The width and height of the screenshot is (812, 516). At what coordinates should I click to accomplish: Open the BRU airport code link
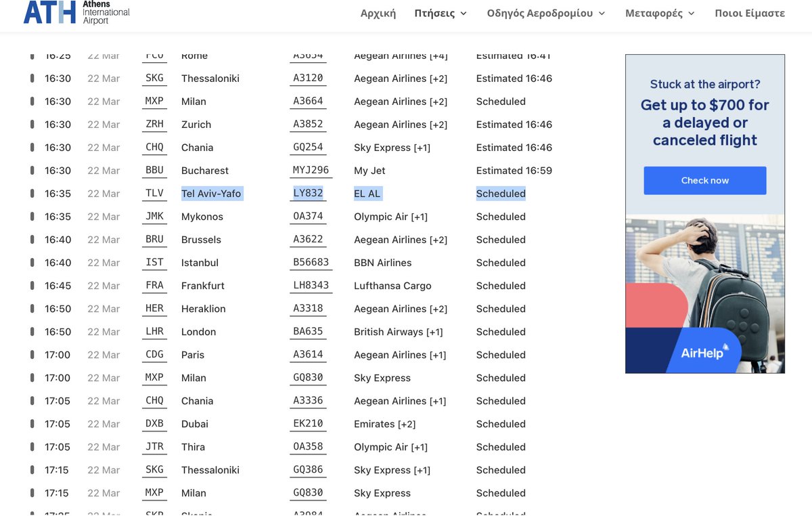pyautogui.click(x=154, y=240)
